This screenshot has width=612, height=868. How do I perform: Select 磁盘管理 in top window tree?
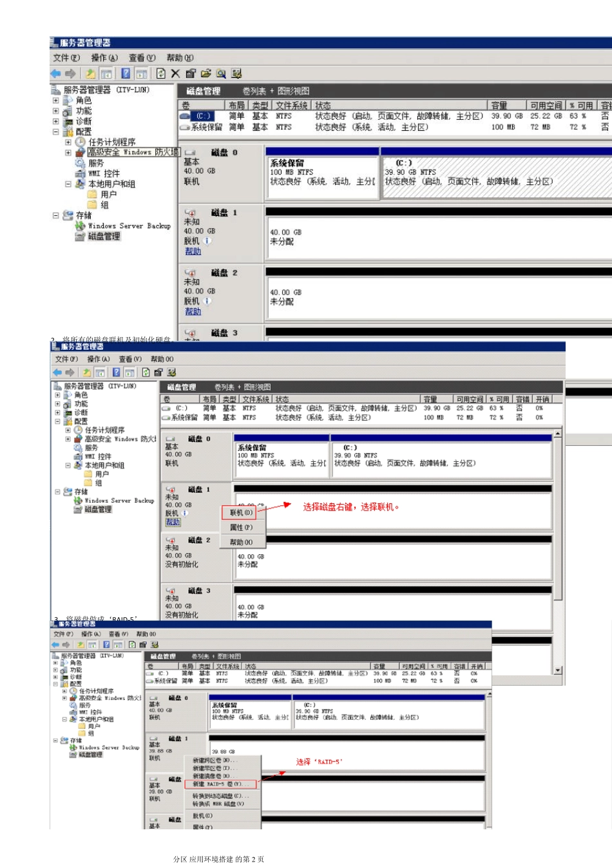coord(104,236)
